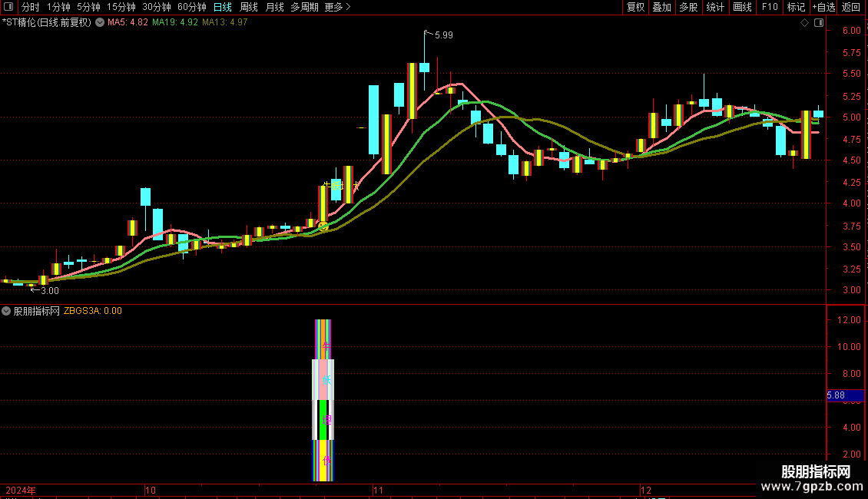This screenshot has width=868, height=499.
Task: Click the 叠加 overlay button
Action: (x=661, y=7)
